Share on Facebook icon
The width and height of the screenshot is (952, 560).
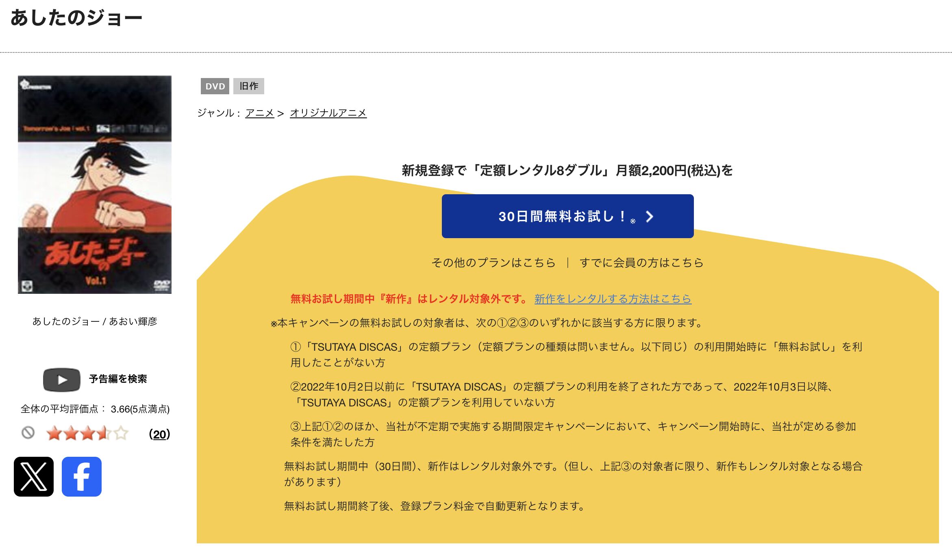pyautogui.click(x=82, y=477)
